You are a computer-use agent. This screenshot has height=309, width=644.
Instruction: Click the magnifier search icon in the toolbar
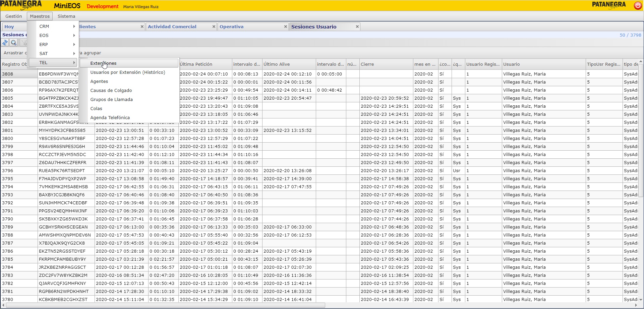pyautogui.click(x=14, y=43)
